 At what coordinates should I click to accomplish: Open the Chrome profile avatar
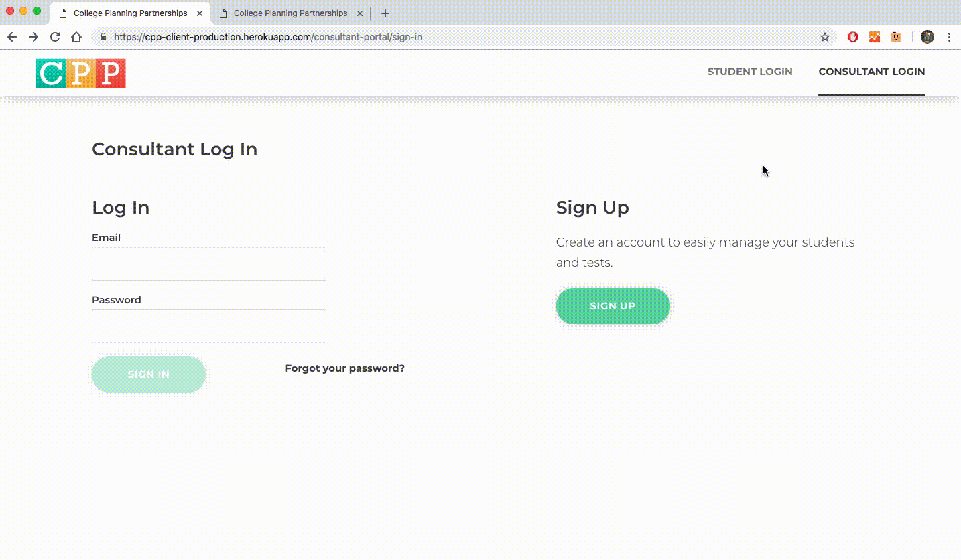pos(927,37)
